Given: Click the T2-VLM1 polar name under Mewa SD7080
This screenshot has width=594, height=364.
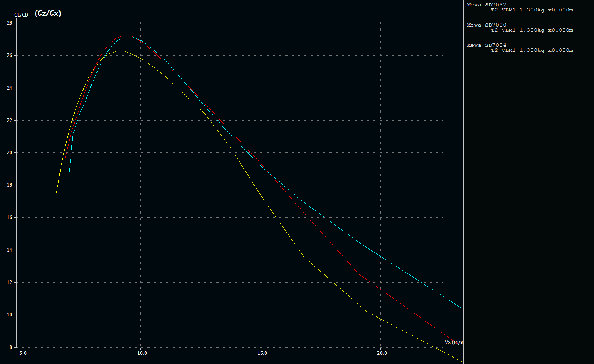Looking at the screenshot, I should (532, 30).
